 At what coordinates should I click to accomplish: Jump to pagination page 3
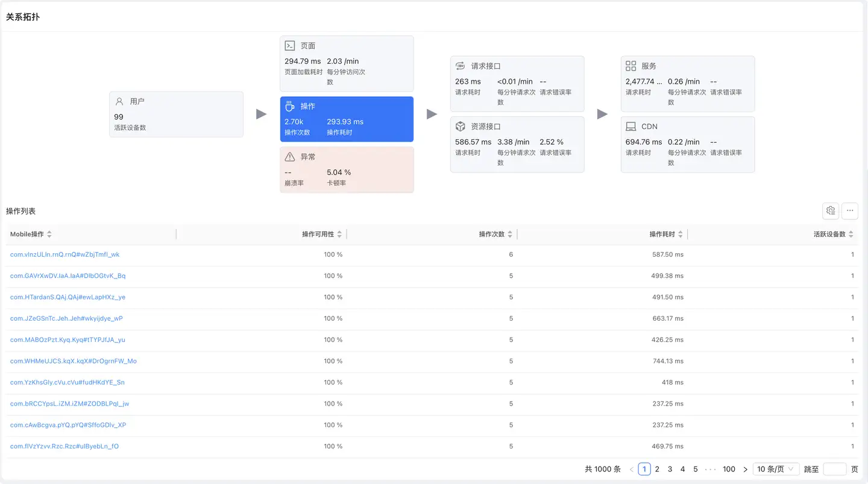click(670, 469)
